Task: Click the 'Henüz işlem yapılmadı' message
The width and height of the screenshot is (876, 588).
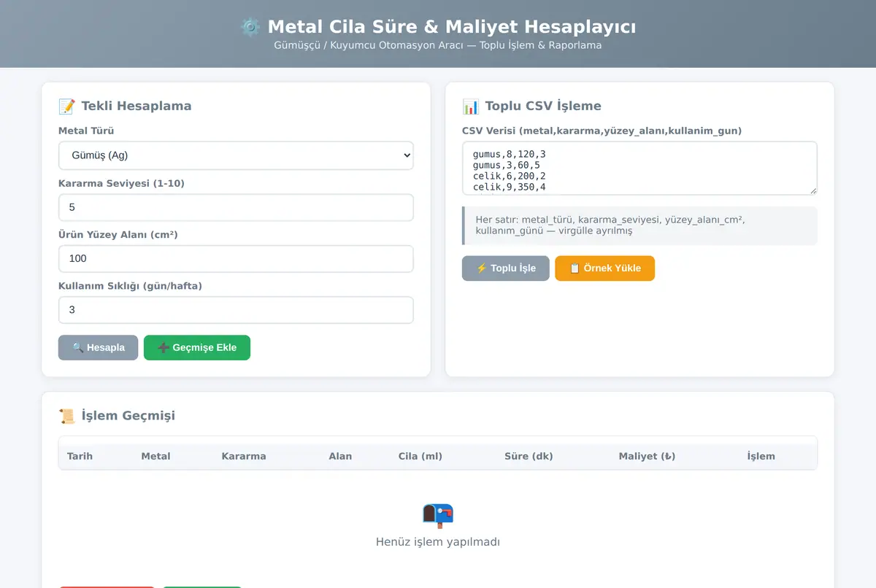Action: [438, 542]
